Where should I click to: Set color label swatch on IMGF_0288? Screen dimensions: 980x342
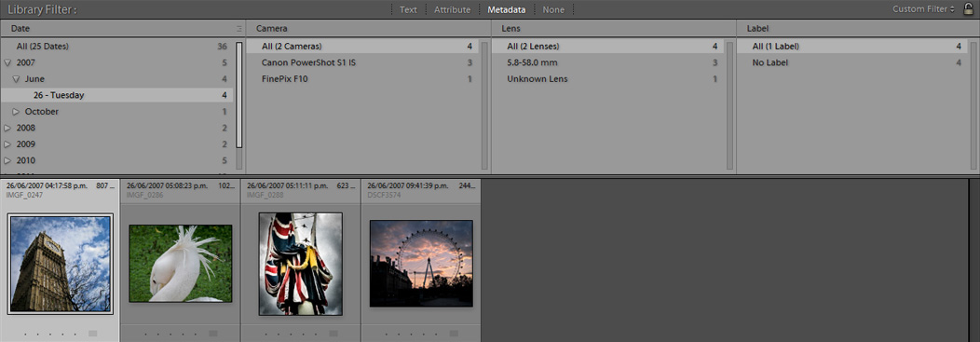[333, 334]
